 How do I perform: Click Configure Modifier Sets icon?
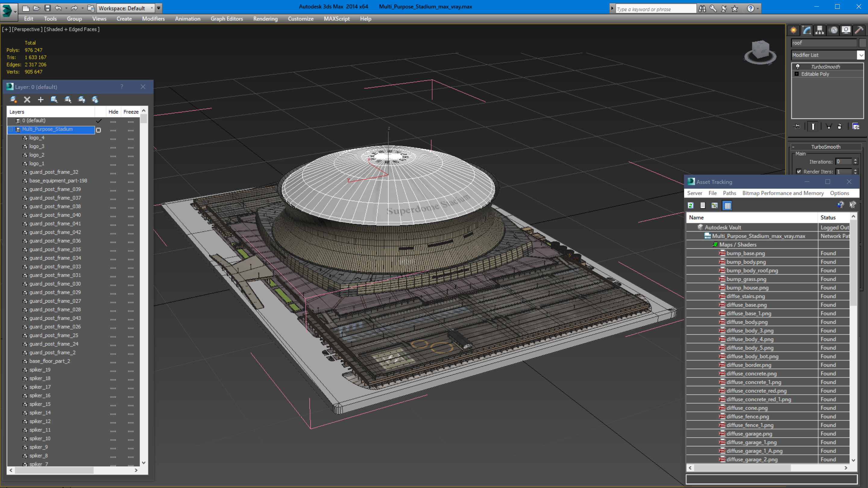pos(856,126)
